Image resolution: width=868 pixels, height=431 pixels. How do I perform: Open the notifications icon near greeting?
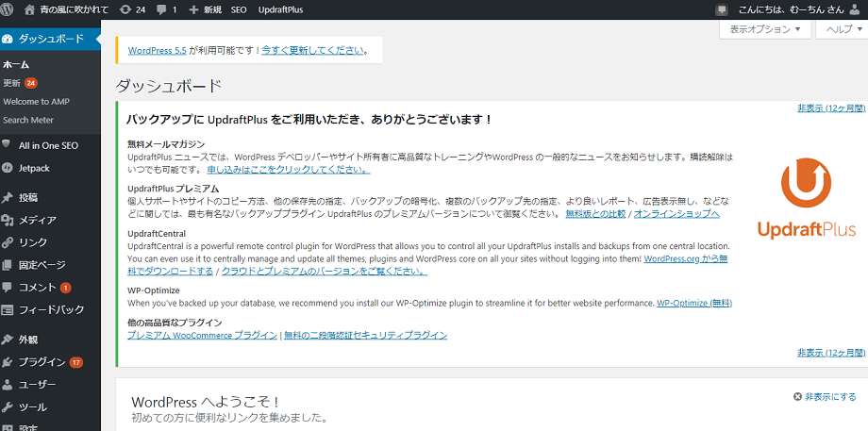pos(722,9)
